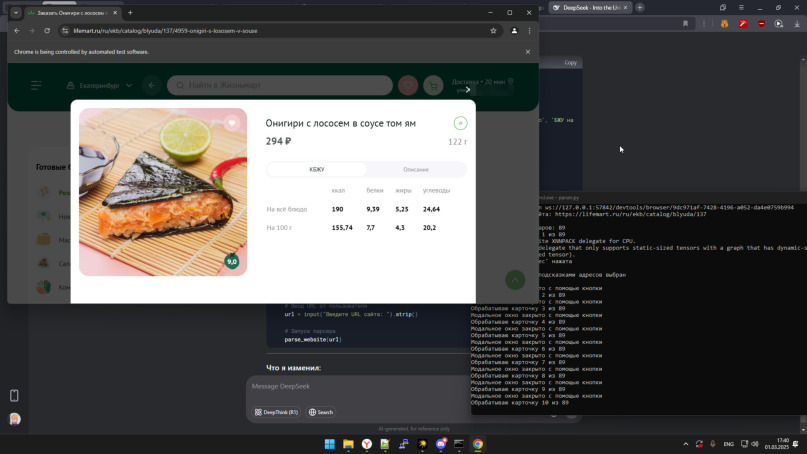Switch to the КБЖУ tab
807x454 pixels.
[317, 169]
